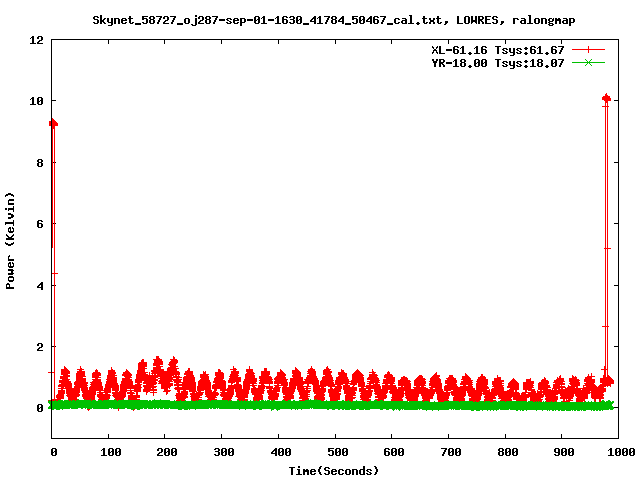Click the x-axis tick label 800

click(x=507, y=452)
